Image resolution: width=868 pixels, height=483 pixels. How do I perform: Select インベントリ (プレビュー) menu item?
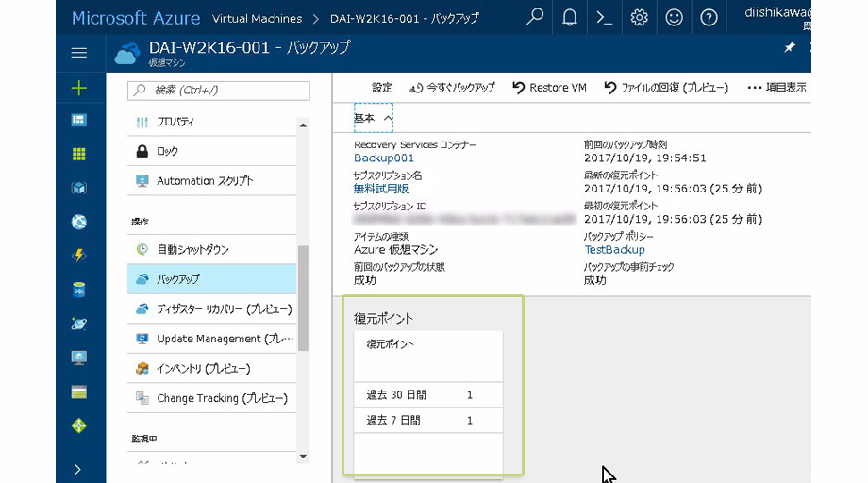pyautogui.click(x=212, y=369)
